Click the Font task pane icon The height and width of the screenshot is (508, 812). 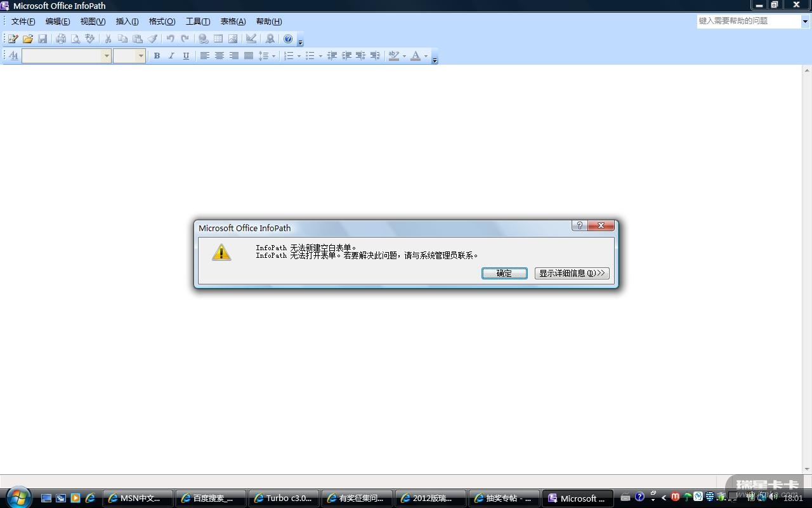[x=13, y=56]
